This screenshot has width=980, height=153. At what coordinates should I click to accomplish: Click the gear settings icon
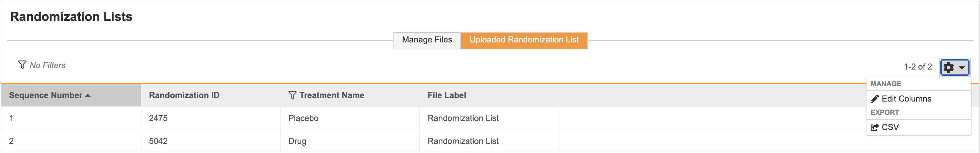[949, 67]
